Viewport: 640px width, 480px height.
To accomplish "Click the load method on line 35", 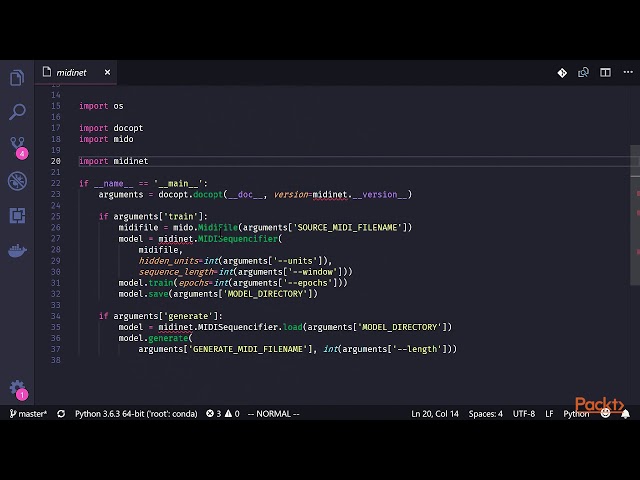I will coord(292,327).
